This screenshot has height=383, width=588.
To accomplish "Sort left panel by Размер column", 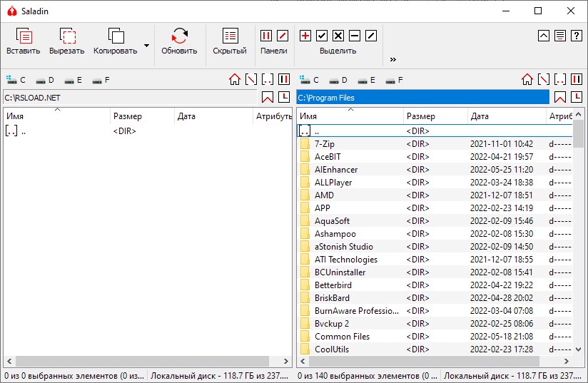I will point(143,116).
